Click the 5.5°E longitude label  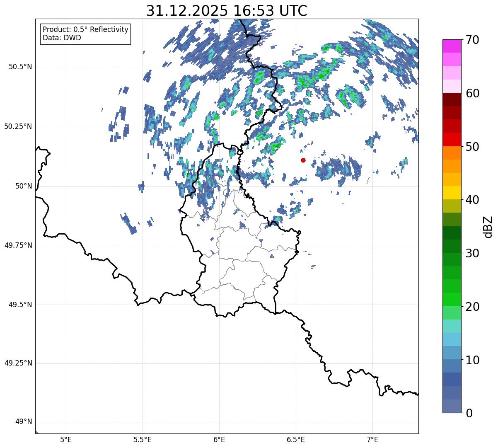pyautogui.click(x=143, y=439)
